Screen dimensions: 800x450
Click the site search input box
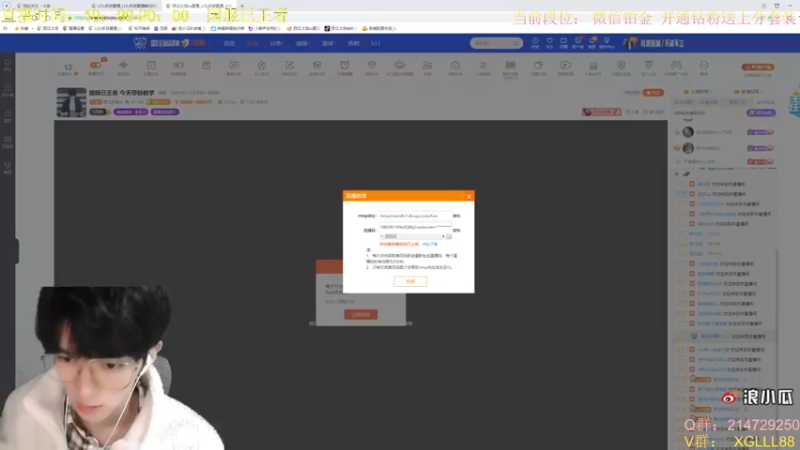(491, 43)
